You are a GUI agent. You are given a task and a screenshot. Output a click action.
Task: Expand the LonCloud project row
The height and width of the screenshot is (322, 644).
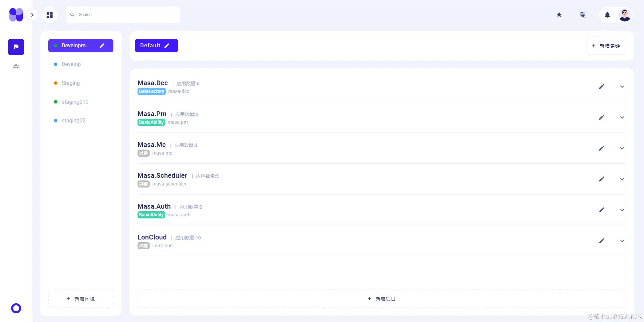tap(622, 241)
